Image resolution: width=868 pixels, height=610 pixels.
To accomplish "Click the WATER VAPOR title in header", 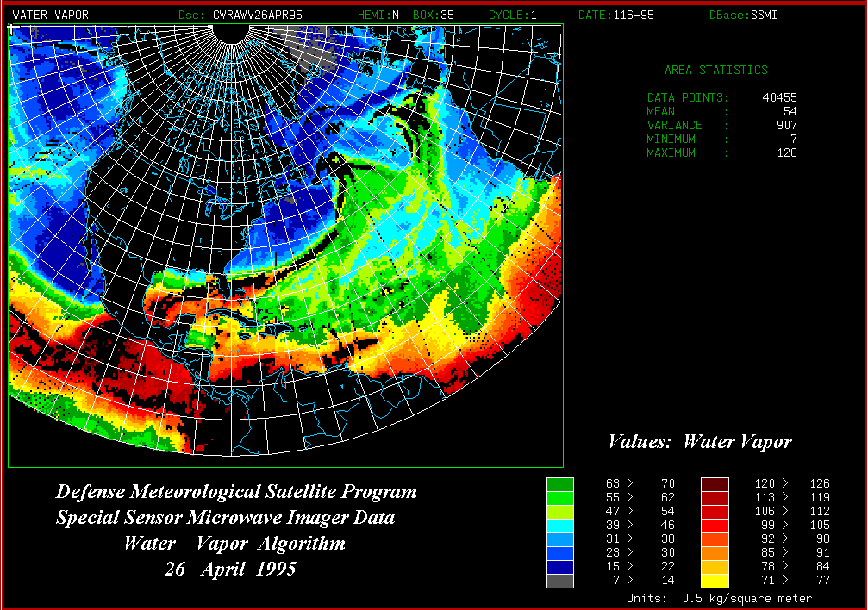I will 50,15.
